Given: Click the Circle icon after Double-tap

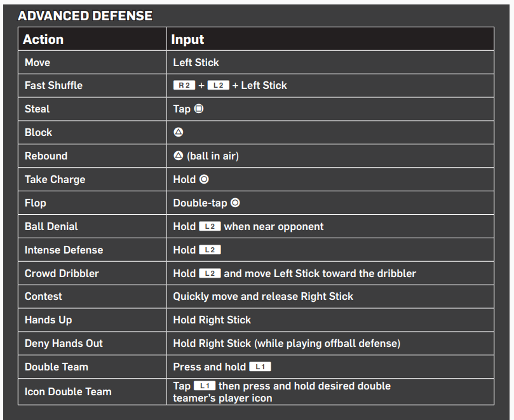Looking at the screenshot, I should [x=235, y=203].
